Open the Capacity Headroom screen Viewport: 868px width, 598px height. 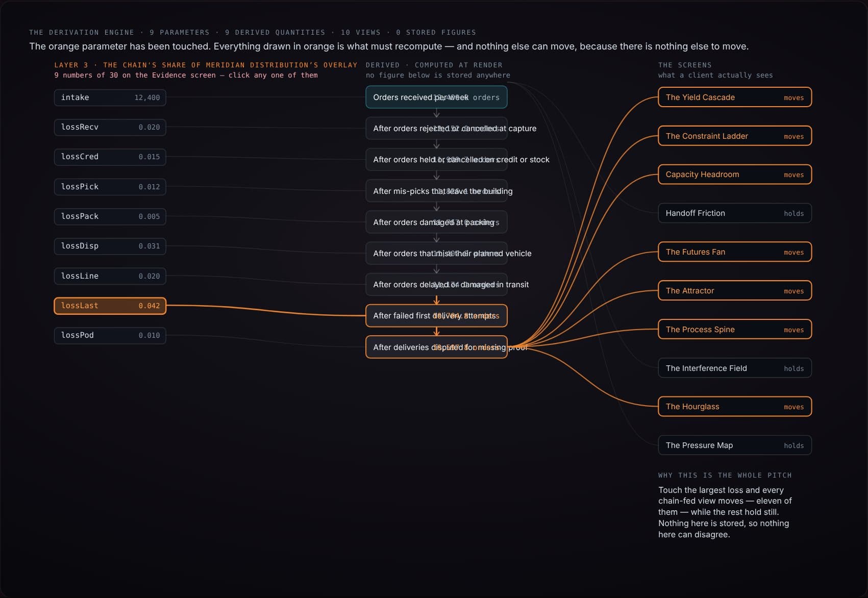click(735, 175)
